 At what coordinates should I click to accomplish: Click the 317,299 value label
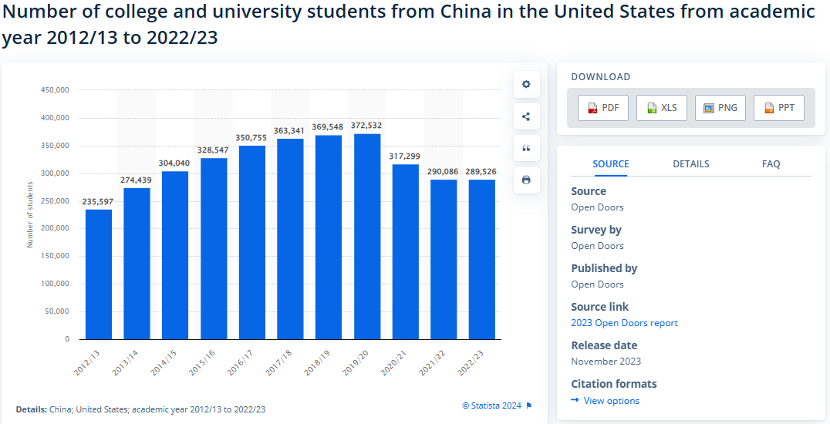point(405,156)
